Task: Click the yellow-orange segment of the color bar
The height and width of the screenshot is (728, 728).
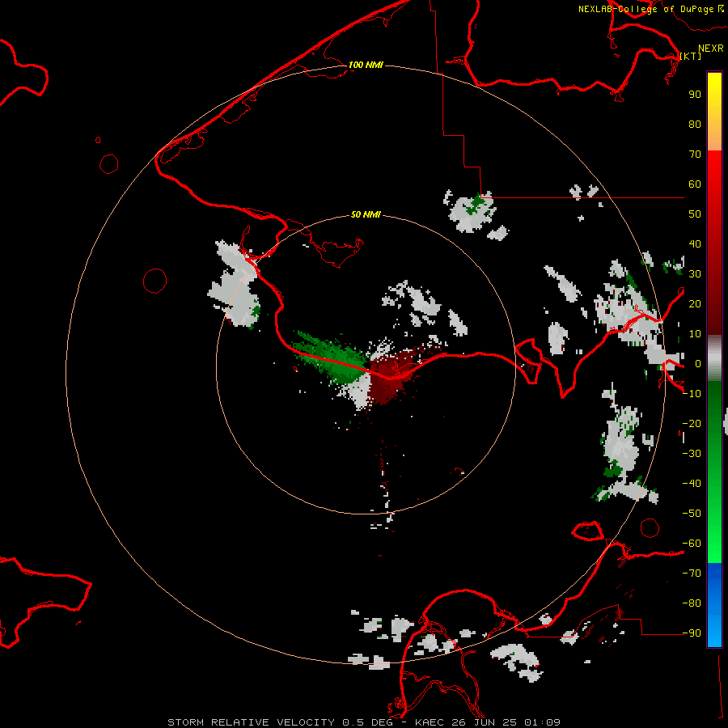Action: click(714, 112)
